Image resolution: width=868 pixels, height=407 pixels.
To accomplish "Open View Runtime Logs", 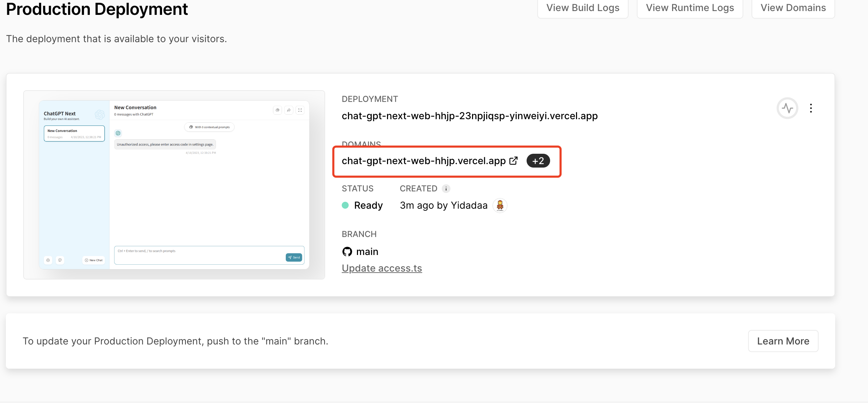I will (690, 8).
